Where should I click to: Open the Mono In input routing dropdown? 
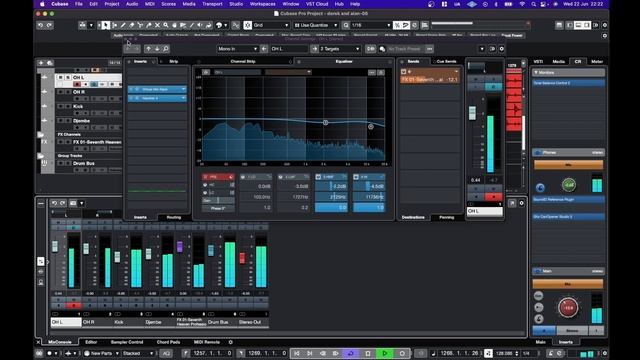pos(237,49)
